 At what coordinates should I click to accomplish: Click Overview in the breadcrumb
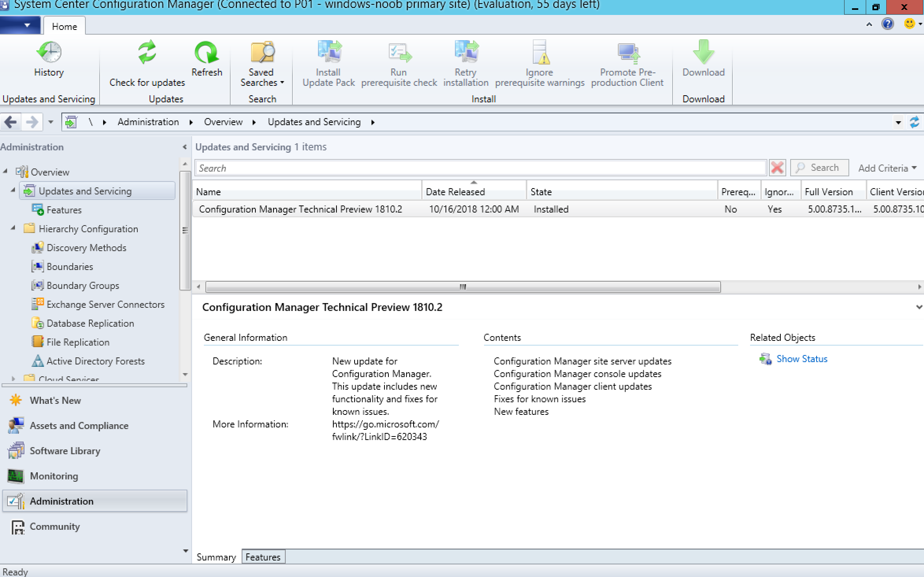[x=223, y=122]
